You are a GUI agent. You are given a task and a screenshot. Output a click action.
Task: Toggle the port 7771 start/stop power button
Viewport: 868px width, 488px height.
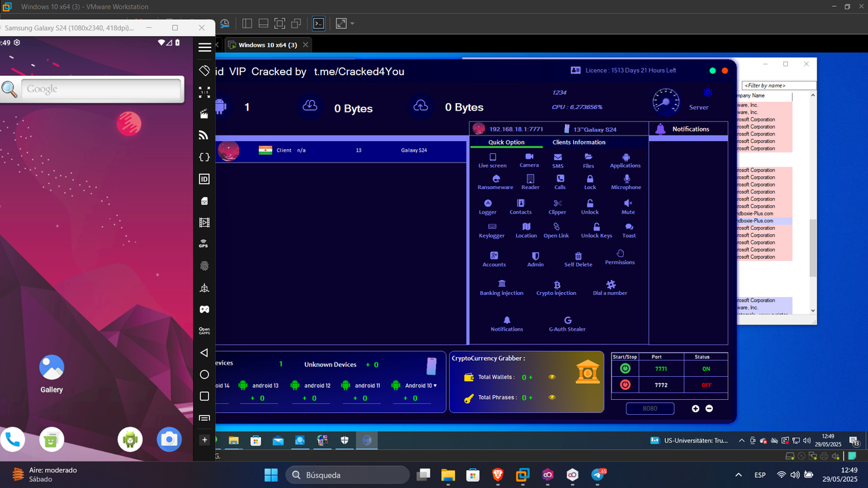pos(625,369)
